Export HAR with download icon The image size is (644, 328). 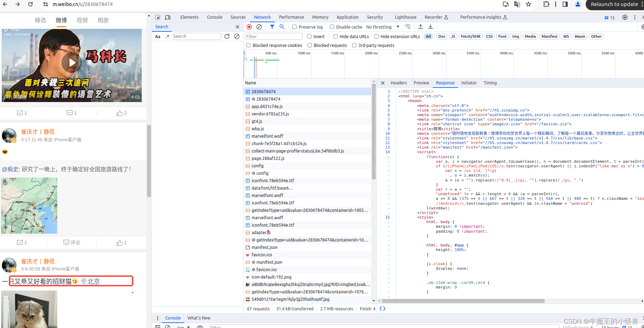431,27
